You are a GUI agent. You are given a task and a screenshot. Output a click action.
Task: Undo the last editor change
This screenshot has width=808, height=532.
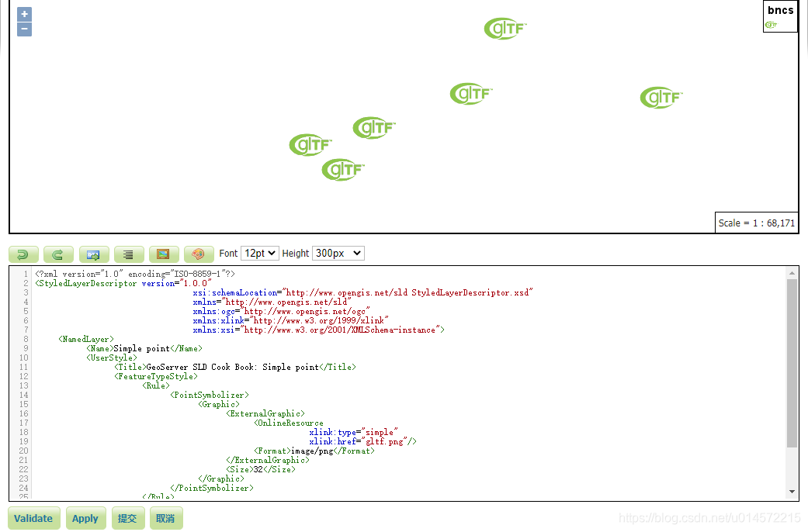click(x=24, y=254)
